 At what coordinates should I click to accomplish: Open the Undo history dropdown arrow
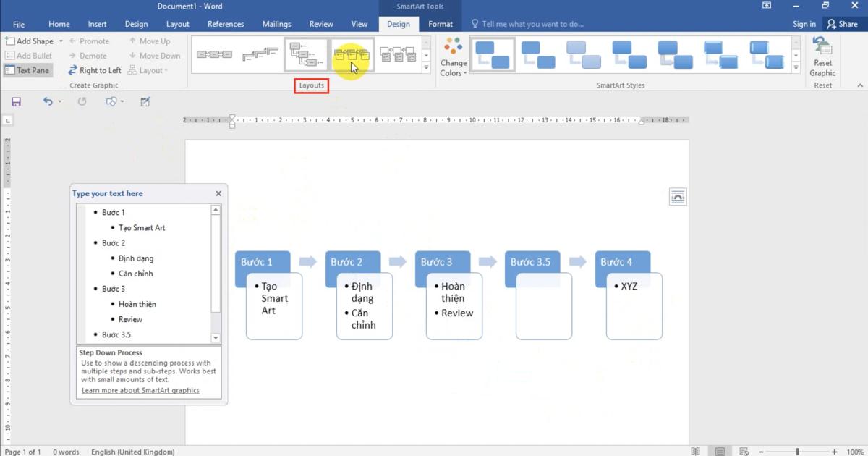click(60, 102)
